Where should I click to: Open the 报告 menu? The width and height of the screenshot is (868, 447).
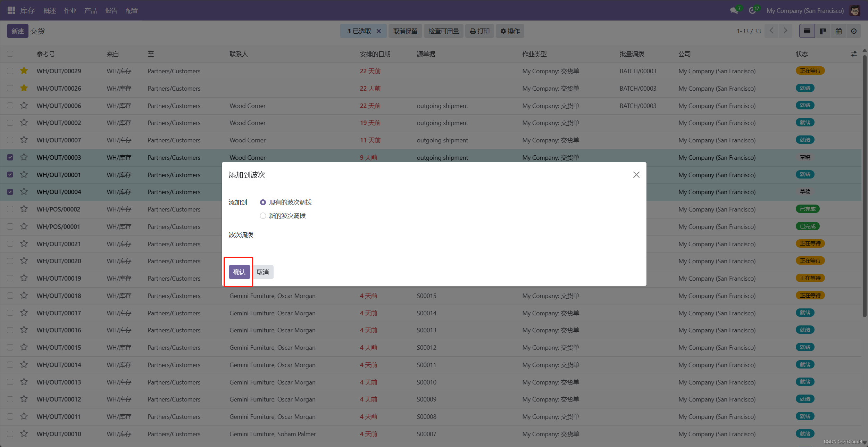click(x=111, y=11)
